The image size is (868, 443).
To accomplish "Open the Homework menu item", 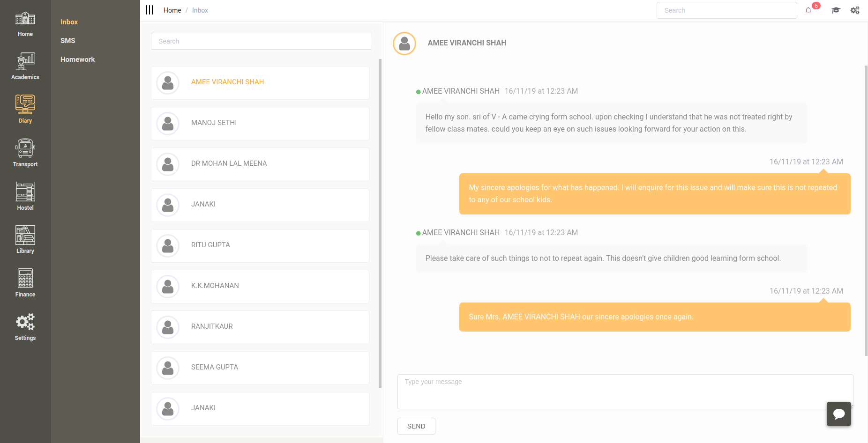I will [77, 59].
